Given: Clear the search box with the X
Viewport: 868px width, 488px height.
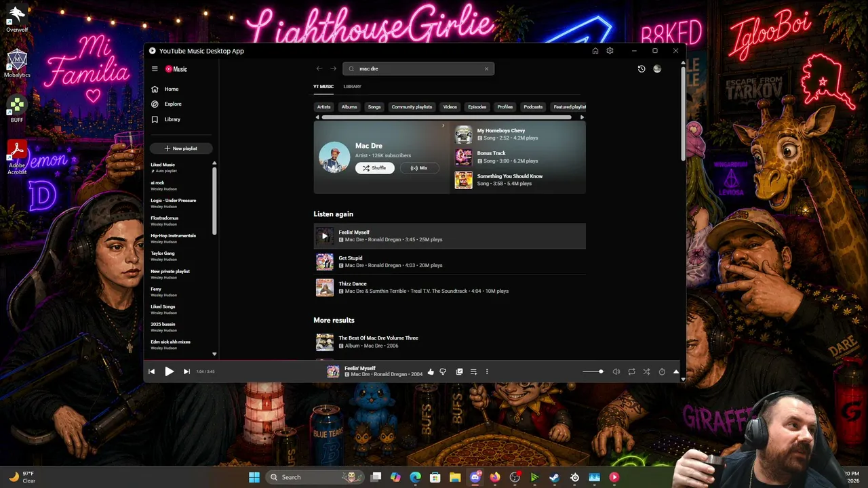Looking at the screenshot, I should [x=486, y=68].
